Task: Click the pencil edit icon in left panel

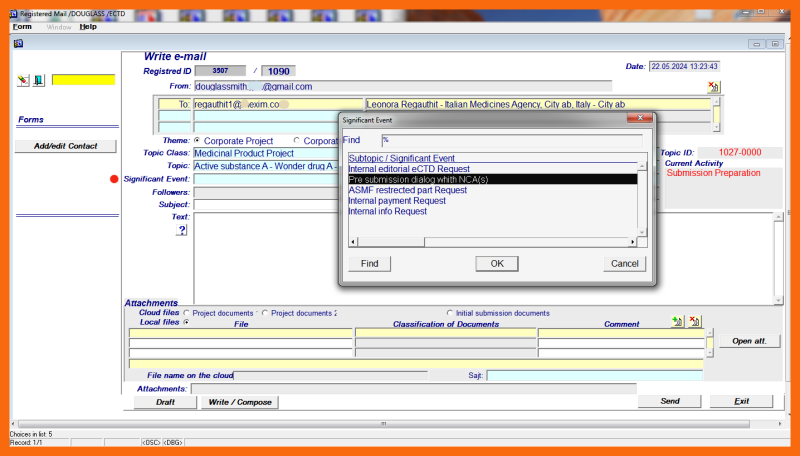Action: [24, 80]
